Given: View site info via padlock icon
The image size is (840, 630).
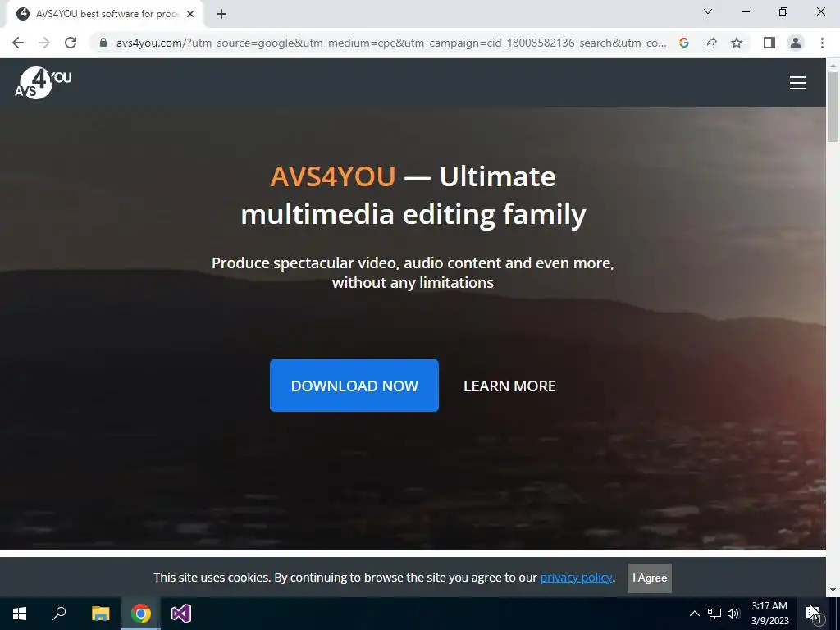Looking at the screenshot, I should (103, 43).
